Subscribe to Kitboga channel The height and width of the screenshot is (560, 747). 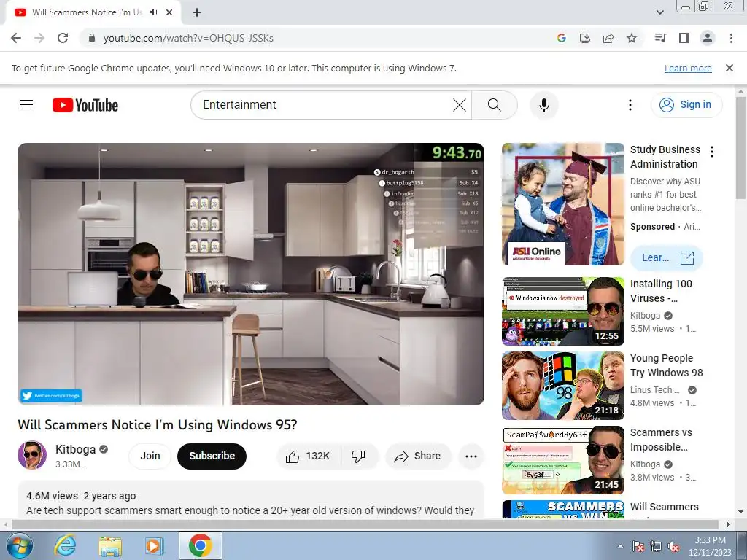pyautogui.click(x=212, y=456)
